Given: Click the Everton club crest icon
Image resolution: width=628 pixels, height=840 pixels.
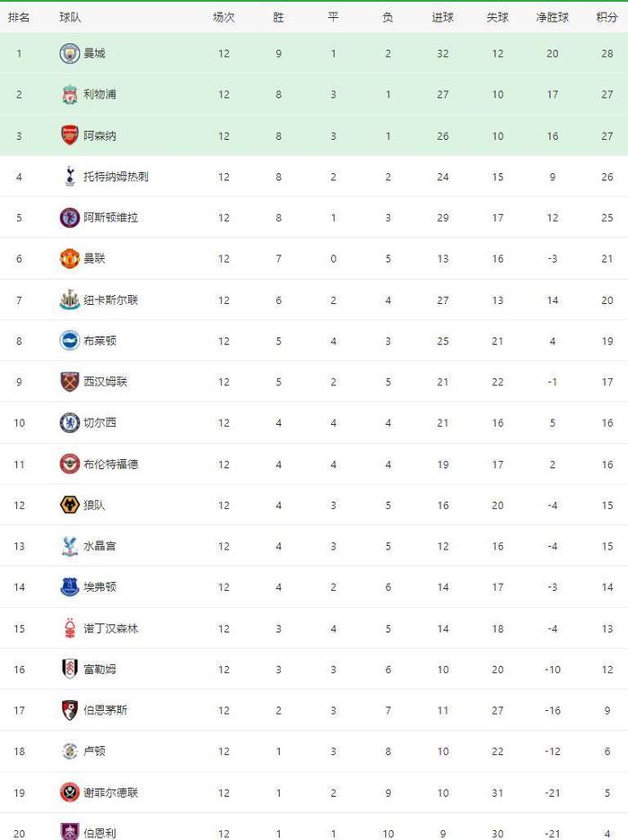Looking at the screenshot, I should click(x=69, y=587).
